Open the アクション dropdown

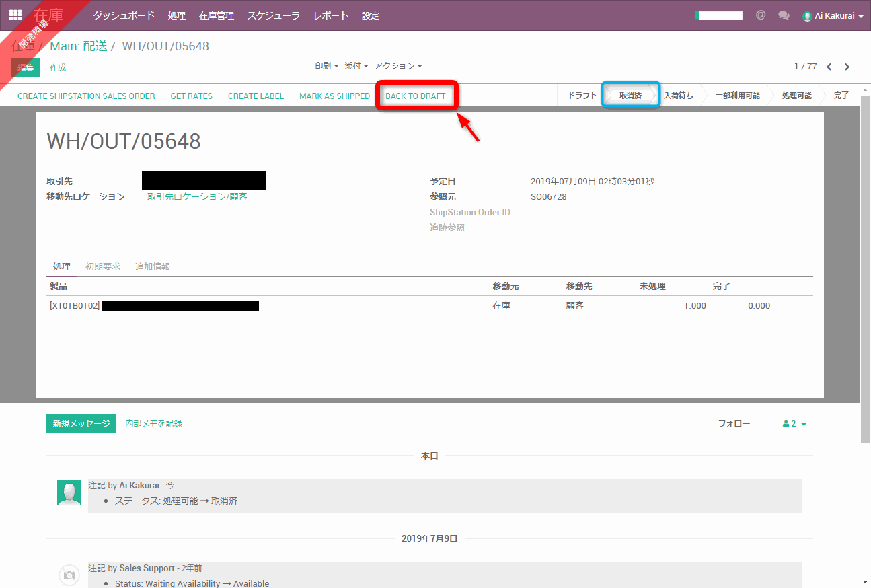[x=398, y=66]
